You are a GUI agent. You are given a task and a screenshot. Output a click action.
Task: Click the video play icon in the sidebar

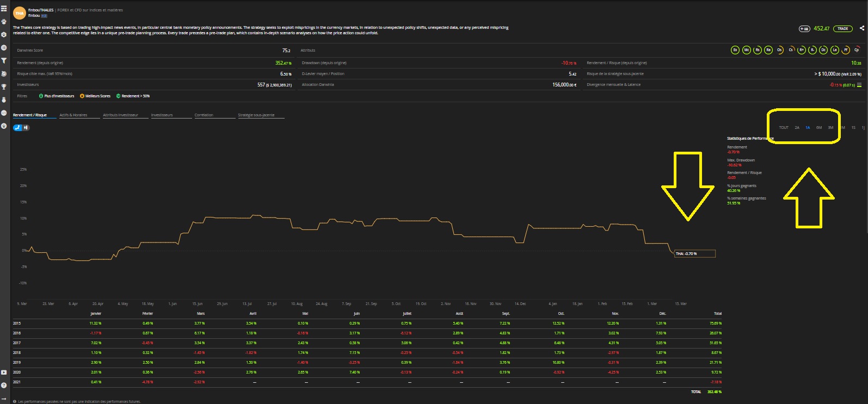click(x=4, y=372)
